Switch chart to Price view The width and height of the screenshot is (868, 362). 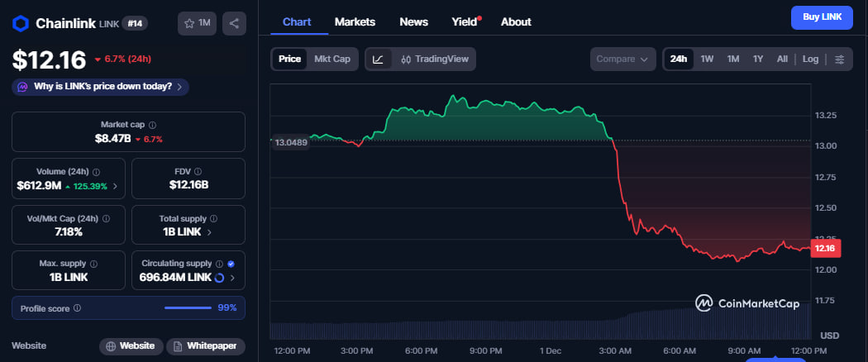coord(289,60)
